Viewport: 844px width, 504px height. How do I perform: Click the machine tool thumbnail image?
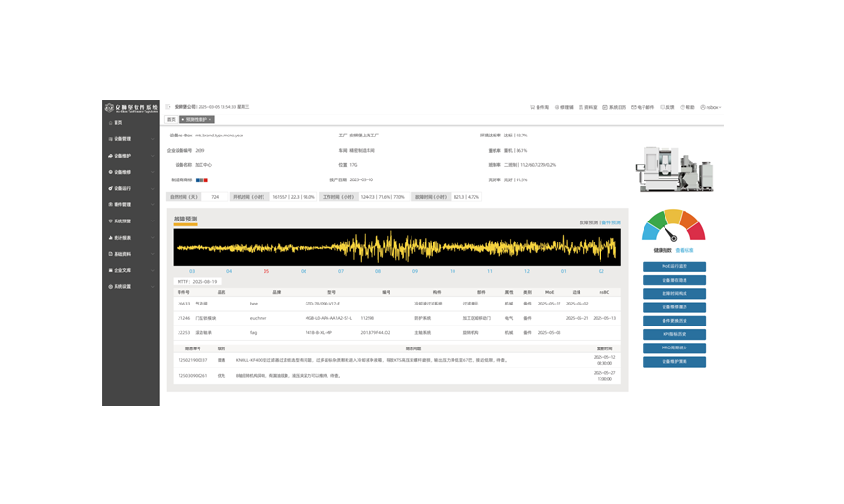coord(672,168)
